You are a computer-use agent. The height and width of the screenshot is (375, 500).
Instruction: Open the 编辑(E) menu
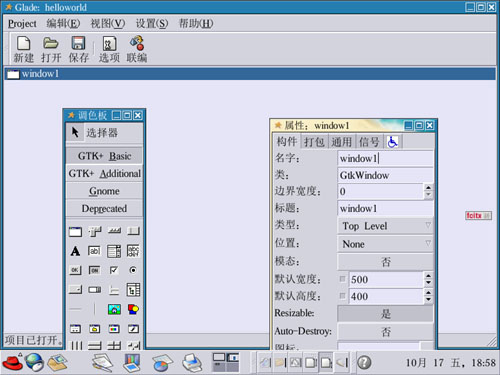63,24
